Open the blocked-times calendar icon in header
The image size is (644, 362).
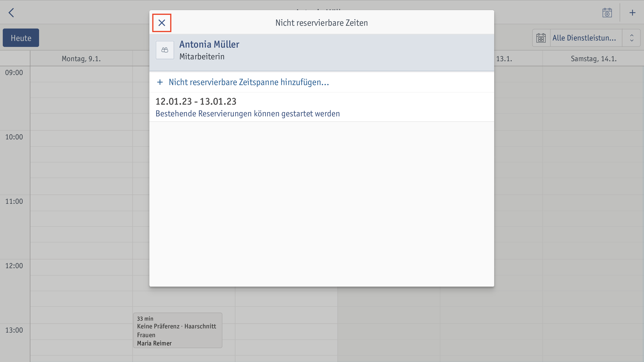(x=607, y=12)
